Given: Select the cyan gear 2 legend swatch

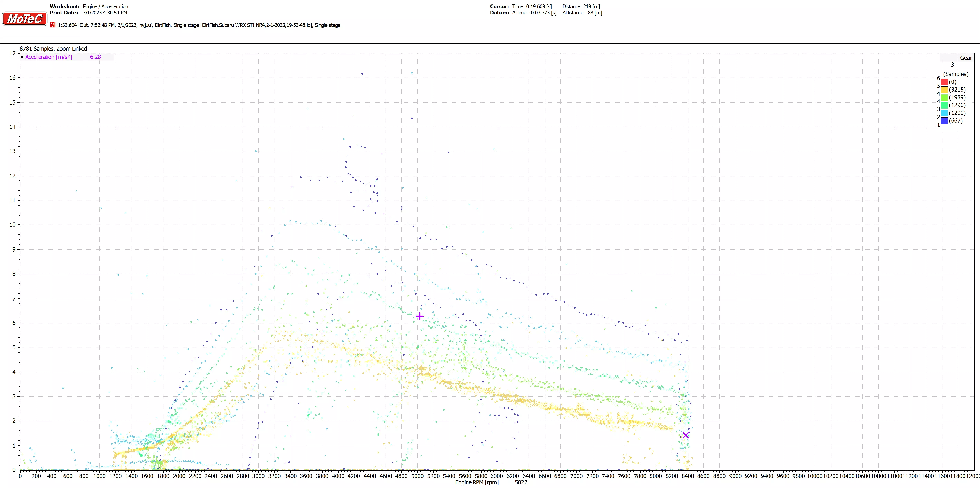Looking at the screenshot, I should [x=944, y=113].
